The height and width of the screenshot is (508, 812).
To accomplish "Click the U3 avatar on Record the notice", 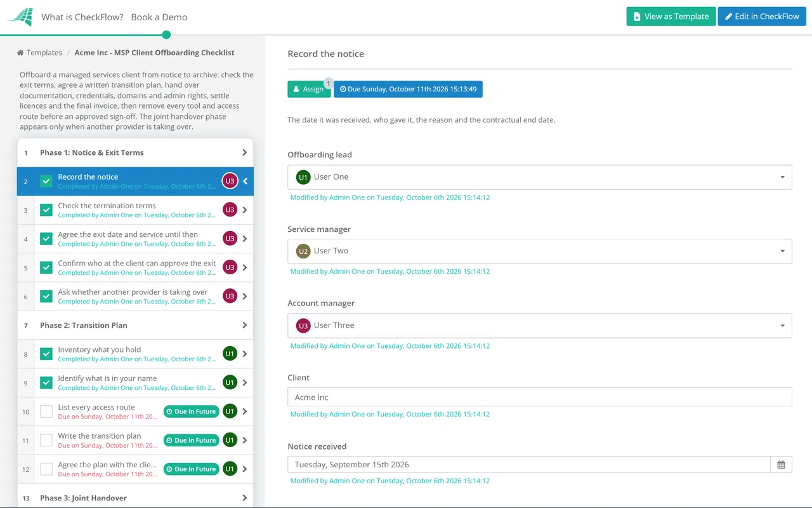I will 230,181.
